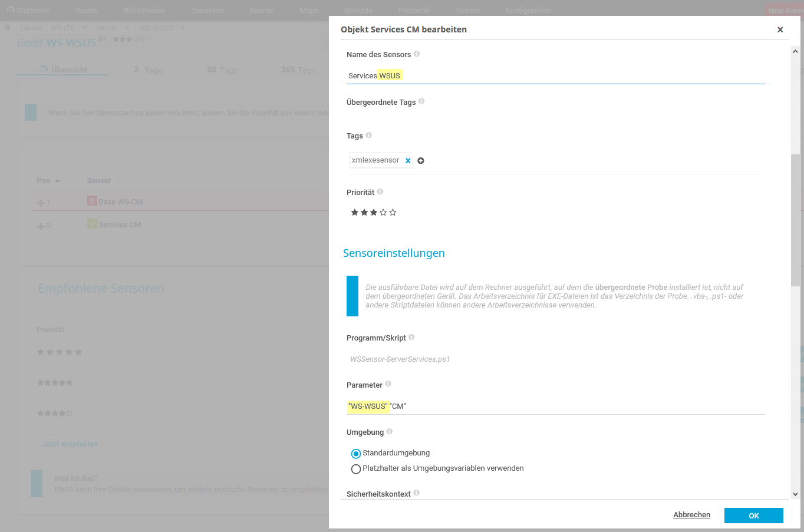The image size is (804, 532).
Task: Click red status icon of Base WS-CM
Action: pyautogui.click(x=92, y=201)
